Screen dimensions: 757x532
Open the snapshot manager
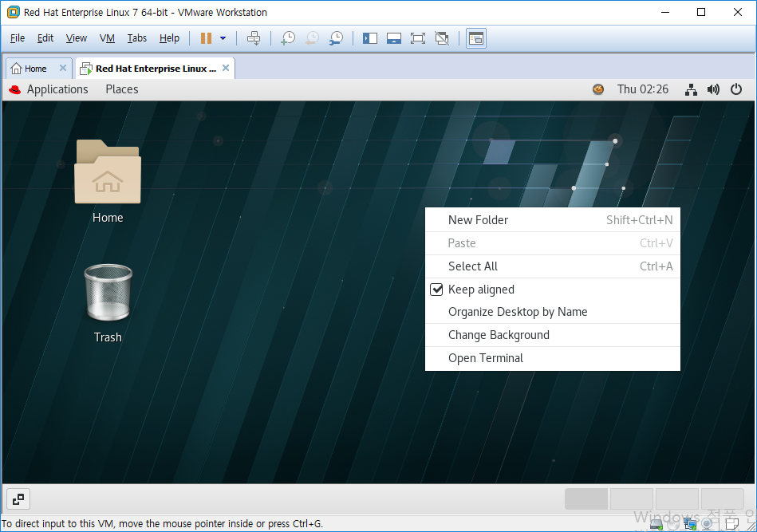[336, 38]
